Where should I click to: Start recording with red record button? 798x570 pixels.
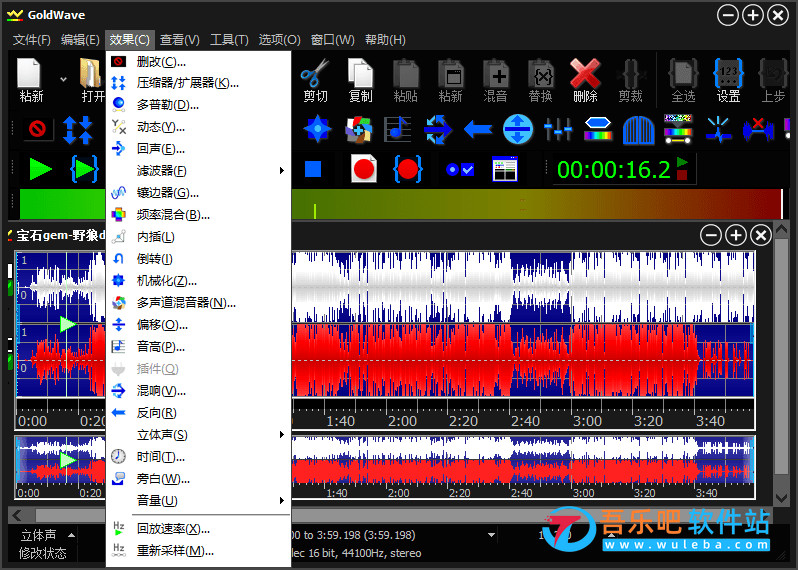tap(364, 169)
